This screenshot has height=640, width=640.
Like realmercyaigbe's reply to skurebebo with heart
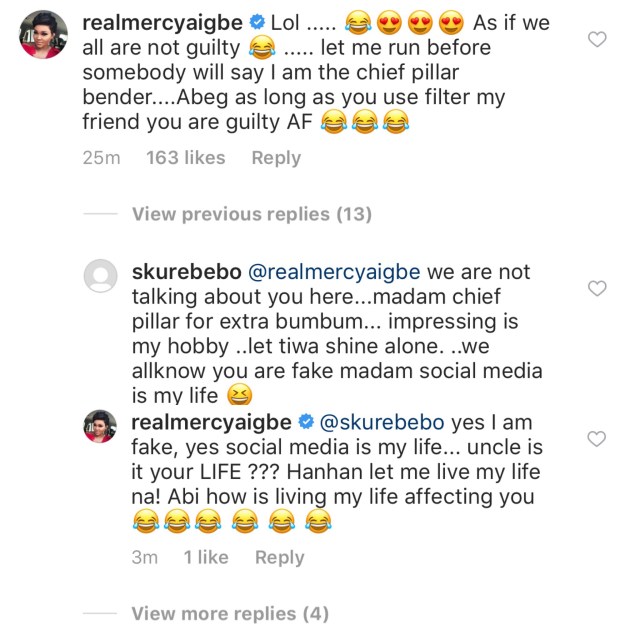(597, 439)
